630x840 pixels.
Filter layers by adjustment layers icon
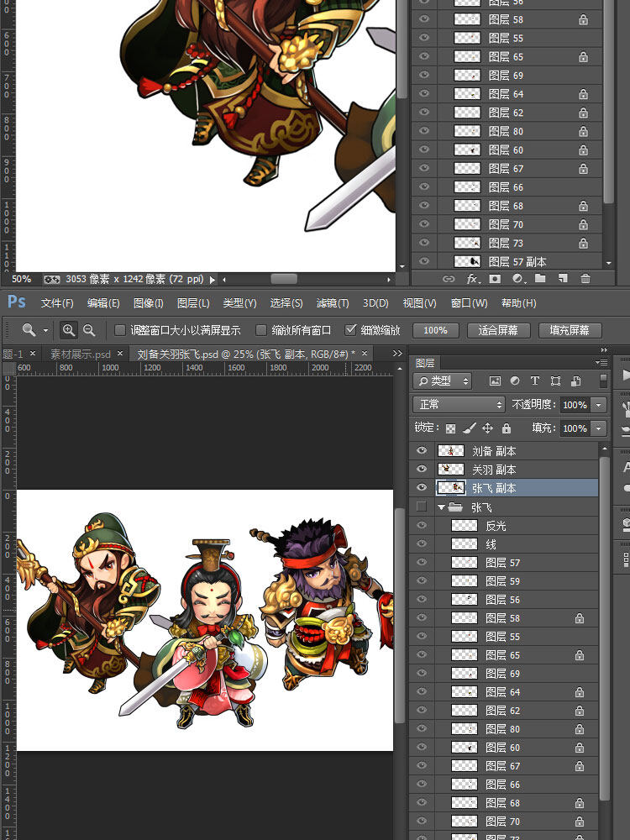(x=515, y=381)
